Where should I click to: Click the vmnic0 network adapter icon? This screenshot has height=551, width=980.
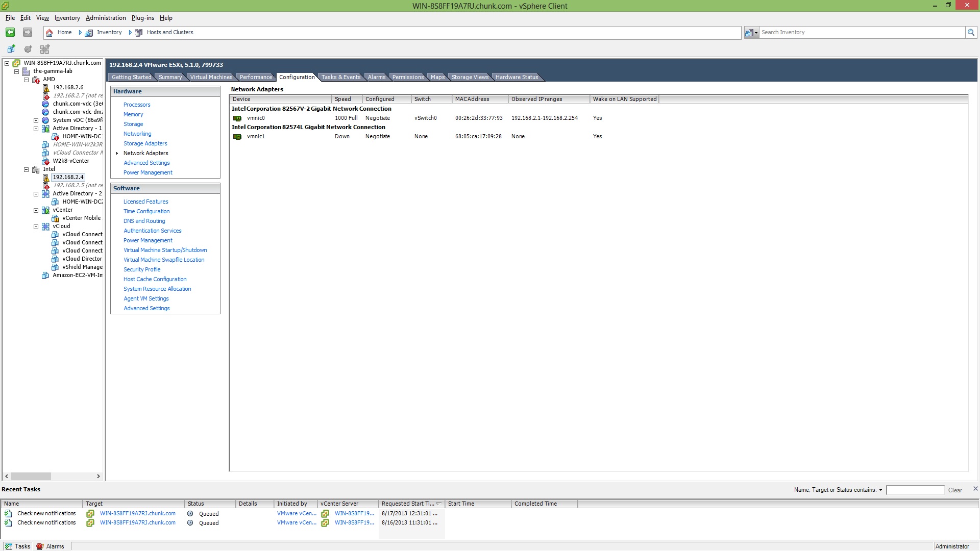tap(237, 118)
